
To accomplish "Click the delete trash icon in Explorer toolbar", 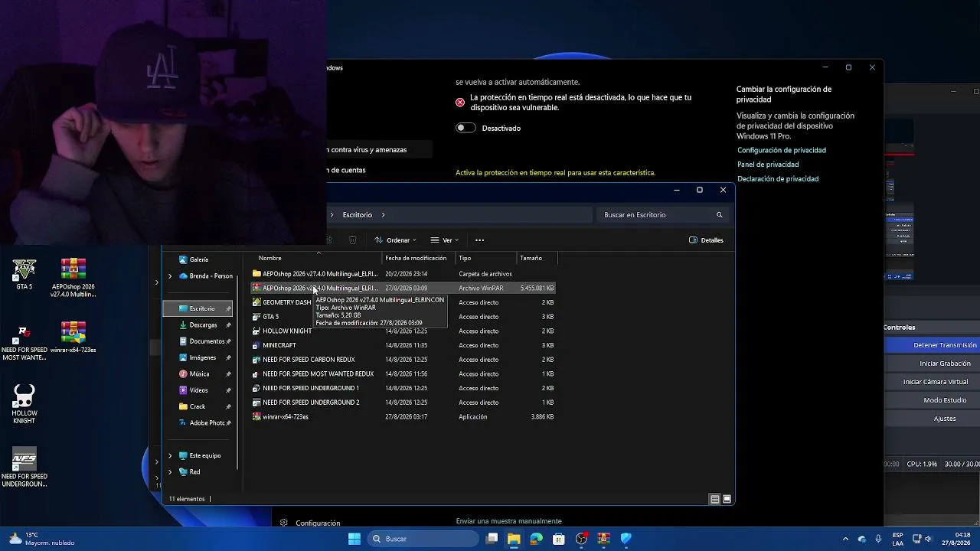I will 352,240.
